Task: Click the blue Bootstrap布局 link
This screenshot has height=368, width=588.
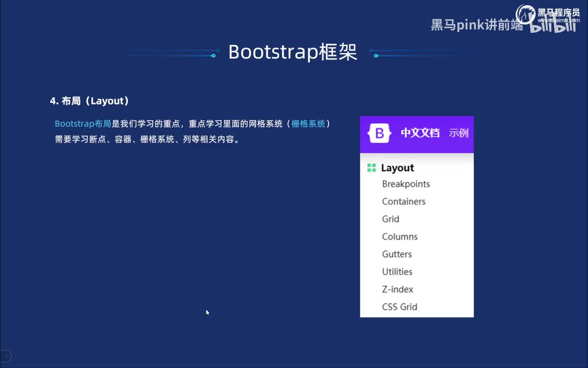Action: (x=83, y=124)
